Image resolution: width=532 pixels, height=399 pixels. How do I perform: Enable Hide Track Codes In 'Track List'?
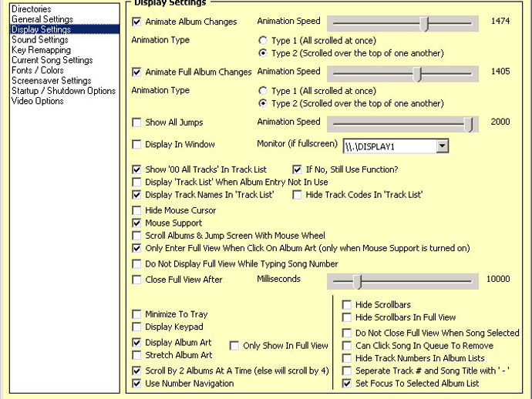297,195
